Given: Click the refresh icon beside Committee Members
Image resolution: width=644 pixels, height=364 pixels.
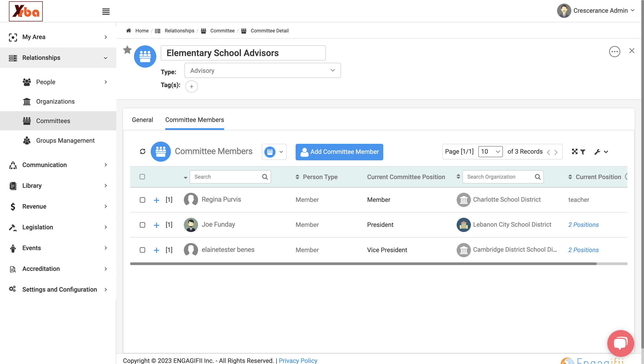Looking at the screenshot, I should (x=143, y=151).
